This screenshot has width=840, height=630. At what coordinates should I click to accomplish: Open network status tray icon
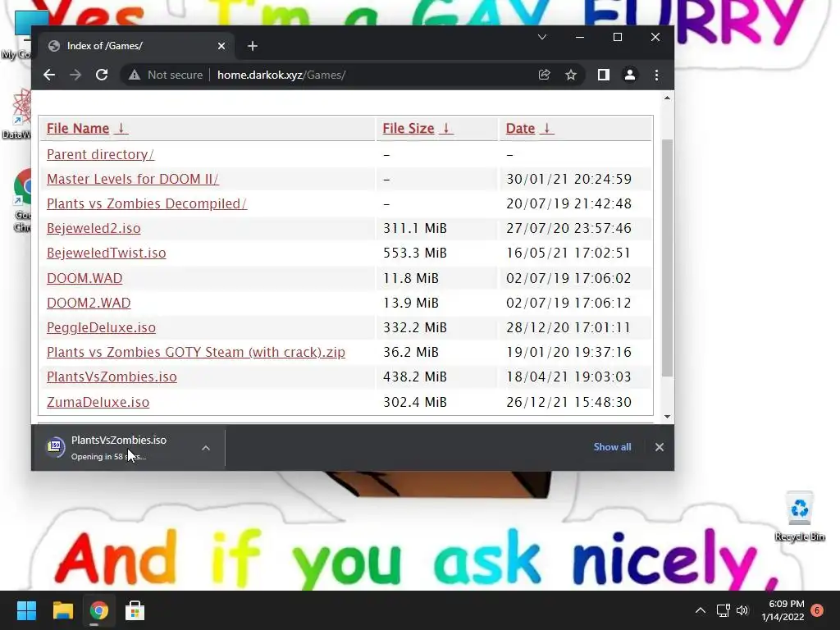point(724,610)
